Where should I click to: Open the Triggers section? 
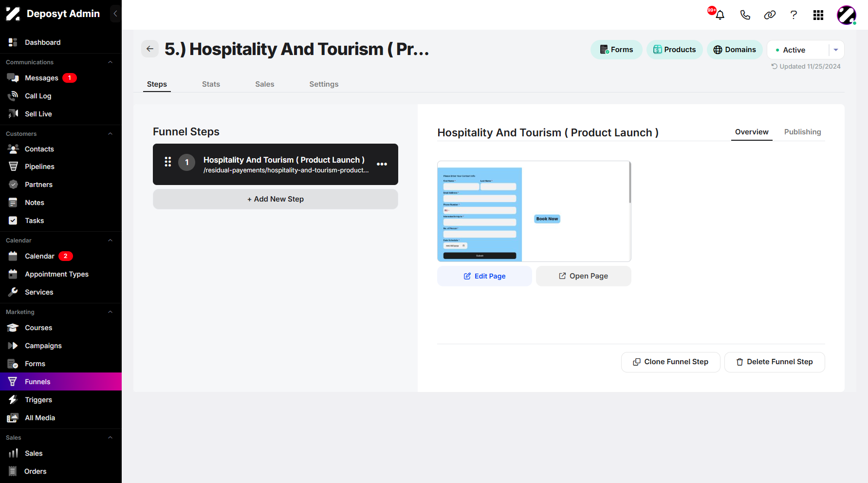coord(61,400)
